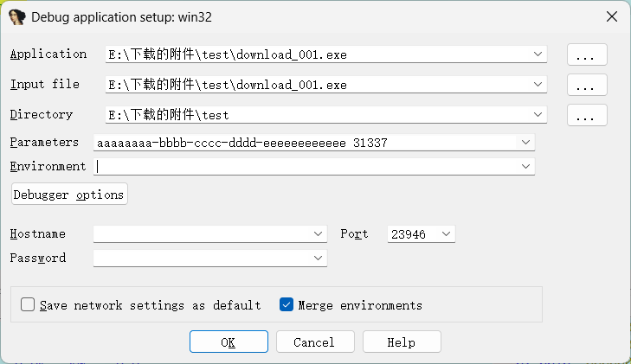Focus the Parameters text field

coord(306,143)
